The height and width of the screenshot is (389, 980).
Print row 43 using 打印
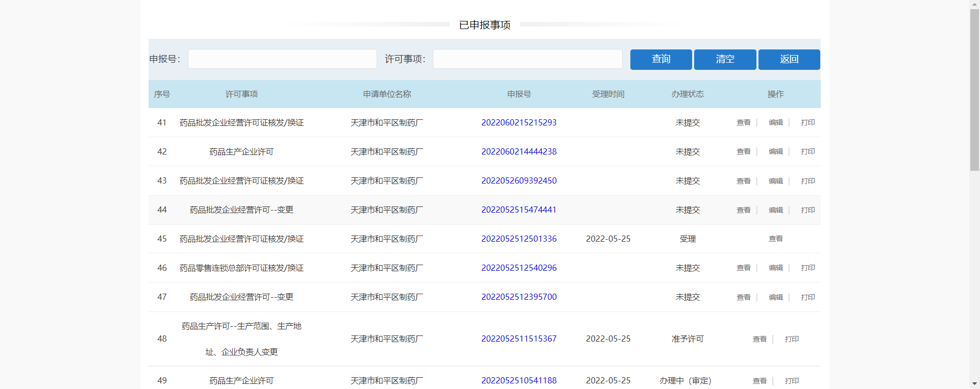coord(807,181)
